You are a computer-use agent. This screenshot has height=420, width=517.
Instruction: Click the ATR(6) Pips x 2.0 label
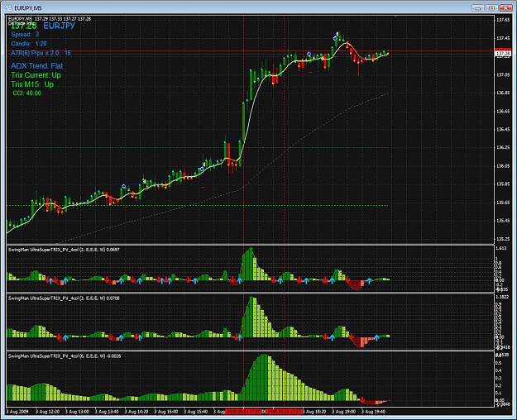(41, 53)
